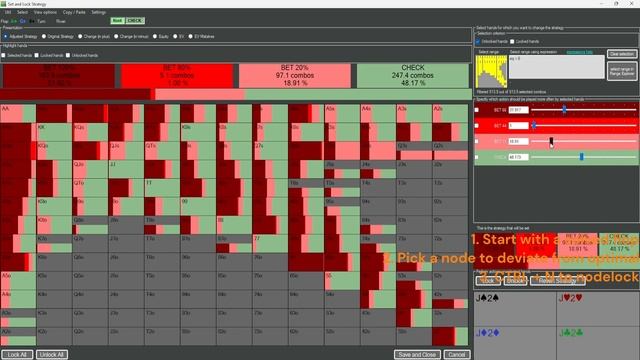Click the dark red BET row slider
The width and height of the screenshot is (640, 360).
coord(584,110)
